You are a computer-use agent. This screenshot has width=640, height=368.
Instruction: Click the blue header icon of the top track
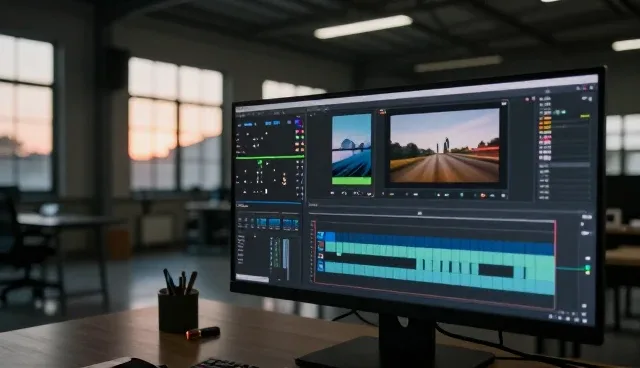click(x=320, y=236)
